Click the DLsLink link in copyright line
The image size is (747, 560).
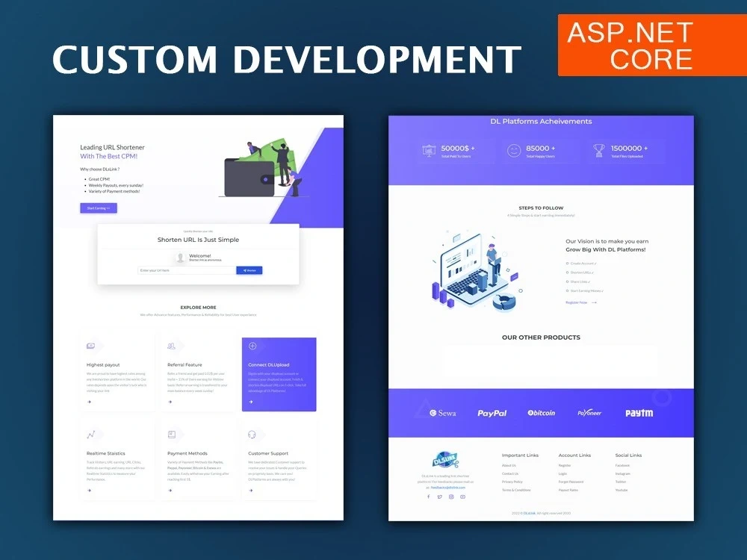530,513
